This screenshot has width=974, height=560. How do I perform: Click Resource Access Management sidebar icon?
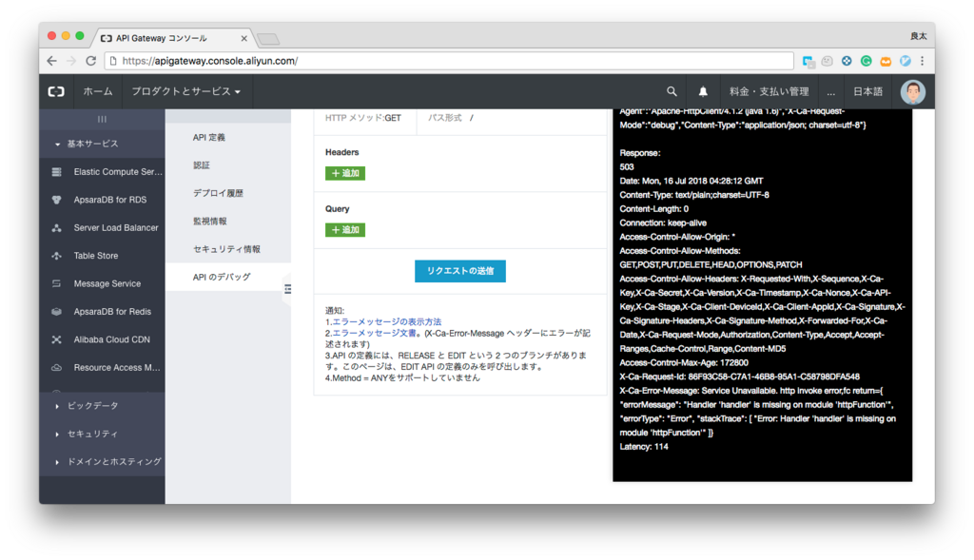tap(56, 368)
